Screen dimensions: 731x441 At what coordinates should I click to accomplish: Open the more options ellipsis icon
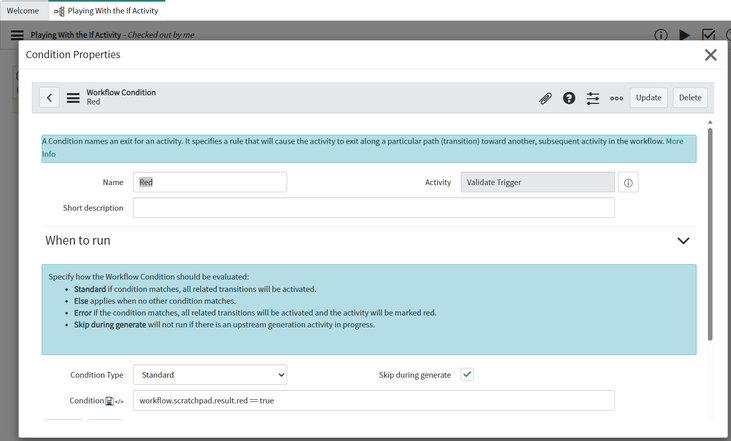point(616,98)
